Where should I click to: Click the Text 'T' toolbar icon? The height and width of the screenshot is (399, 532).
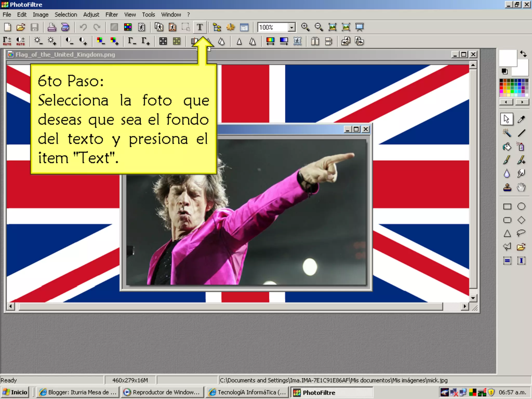pos(200,27)
